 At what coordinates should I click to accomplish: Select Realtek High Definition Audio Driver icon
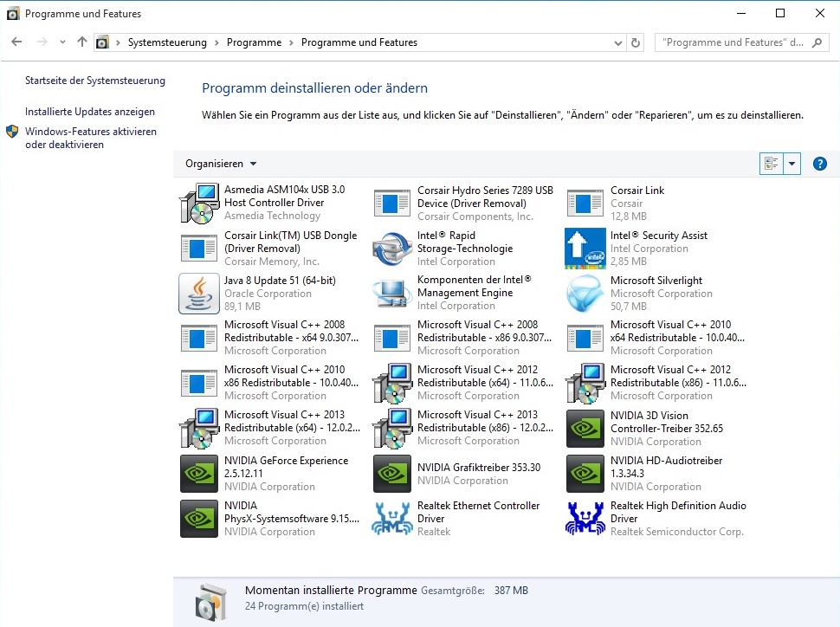point(585,518)
